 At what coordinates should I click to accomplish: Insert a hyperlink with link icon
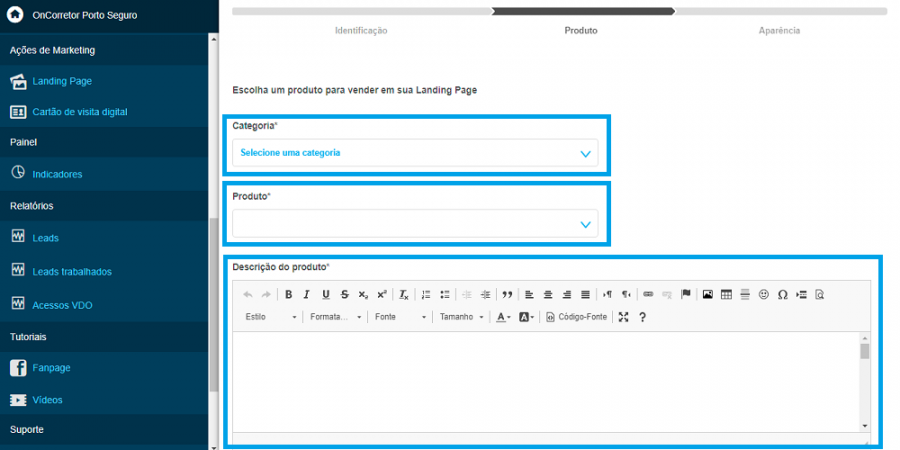(648, 294)
